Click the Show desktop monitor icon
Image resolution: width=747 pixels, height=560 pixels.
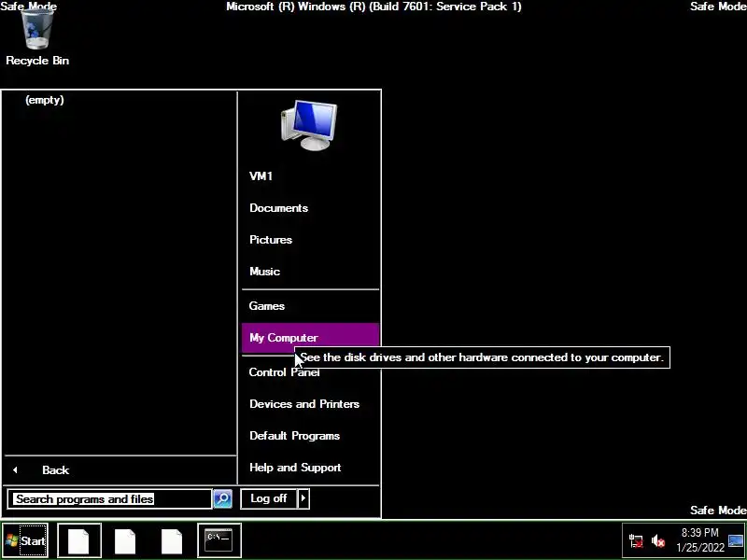[737, 540]
